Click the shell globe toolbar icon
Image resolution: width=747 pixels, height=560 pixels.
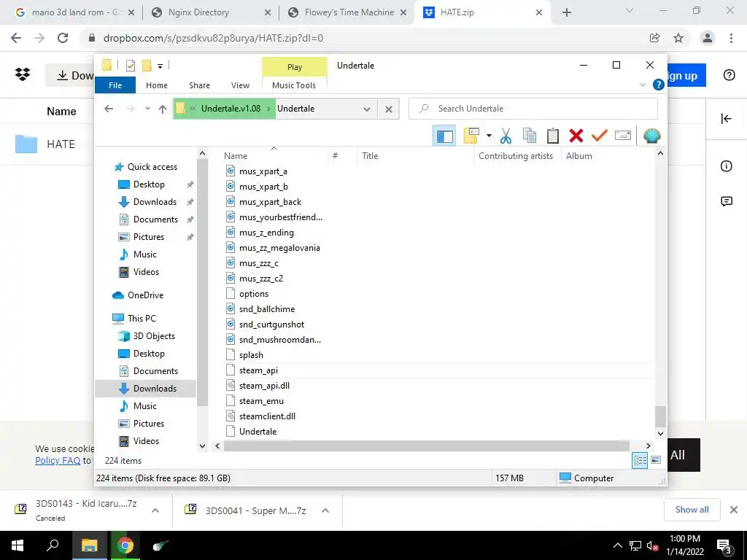(x=651, y=136)
